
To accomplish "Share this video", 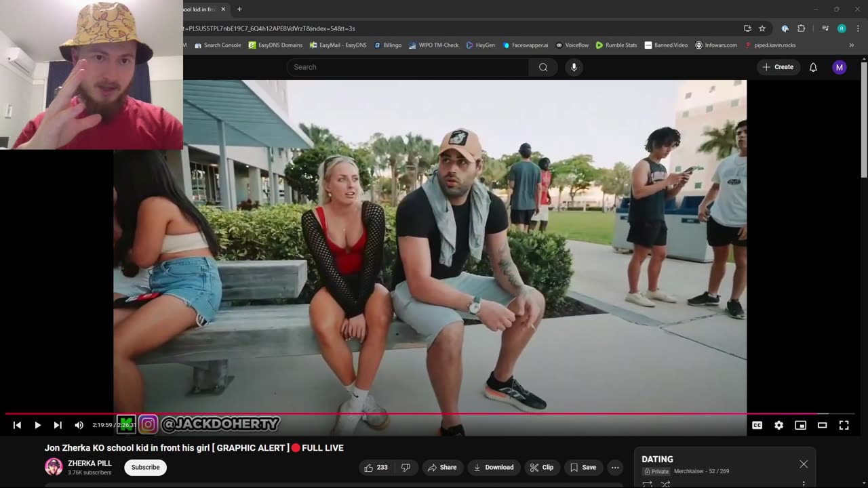I will 441,467.
